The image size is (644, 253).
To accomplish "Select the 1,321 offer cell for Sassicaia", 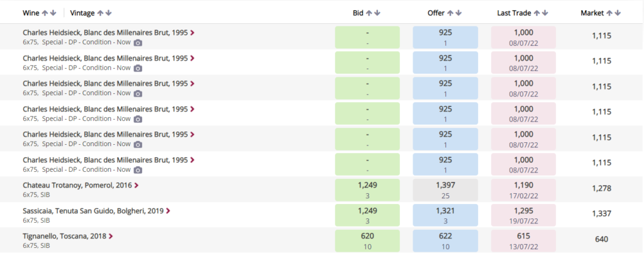I will (x=445, y=216).
